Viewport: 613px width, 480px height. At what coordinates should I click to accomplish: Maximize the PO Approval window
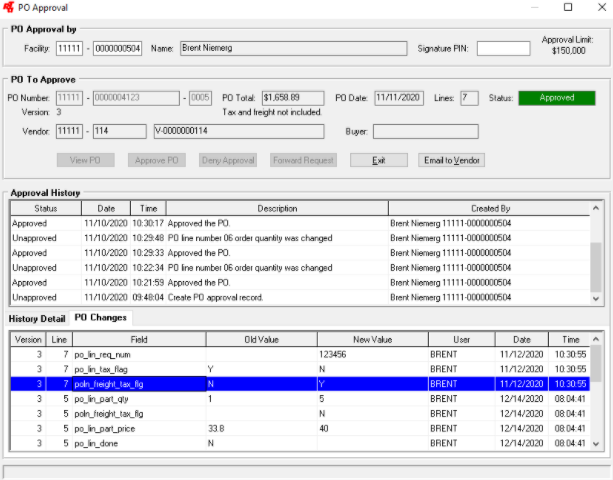568,8
